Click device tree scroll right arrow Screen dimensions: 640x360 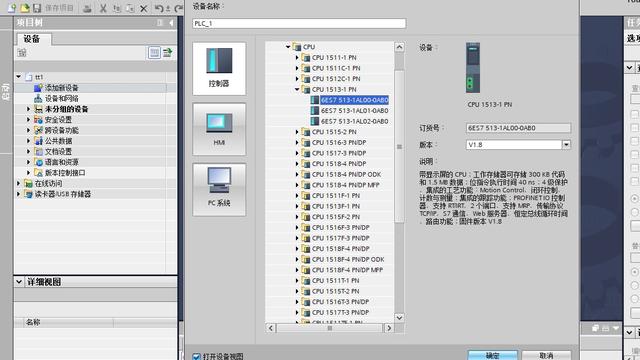click(389, 328)
